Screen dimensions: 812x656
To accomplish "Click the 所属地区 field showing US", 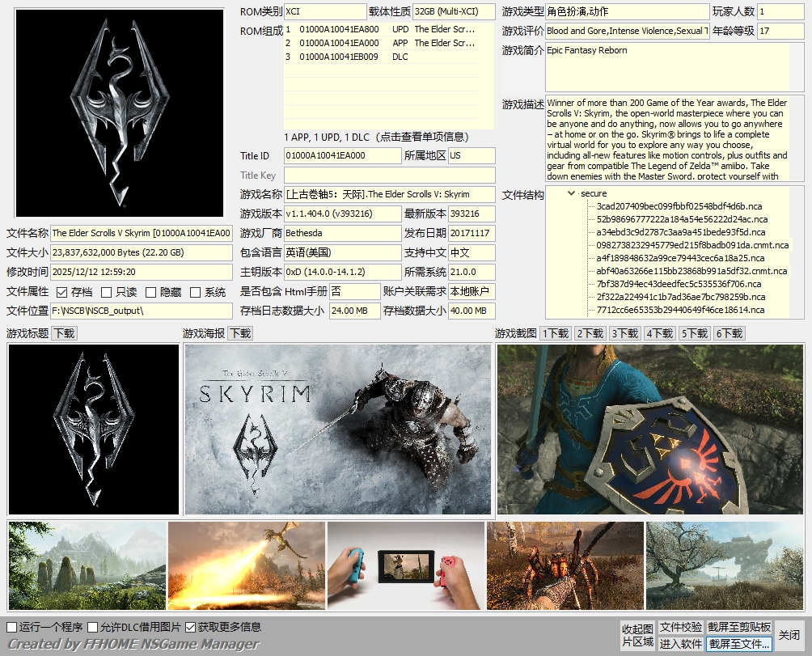I will (472, 155).
